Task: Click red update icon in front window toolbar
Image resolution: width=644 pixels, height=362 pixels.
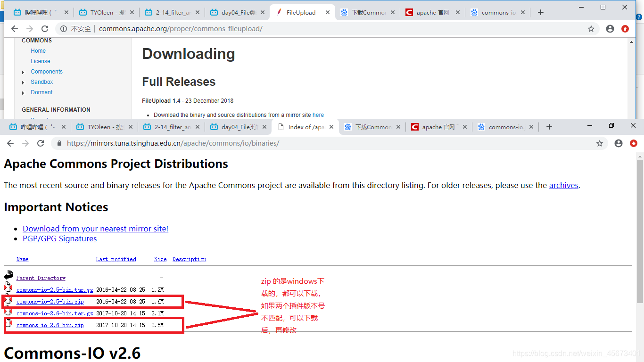Action: 634,143
